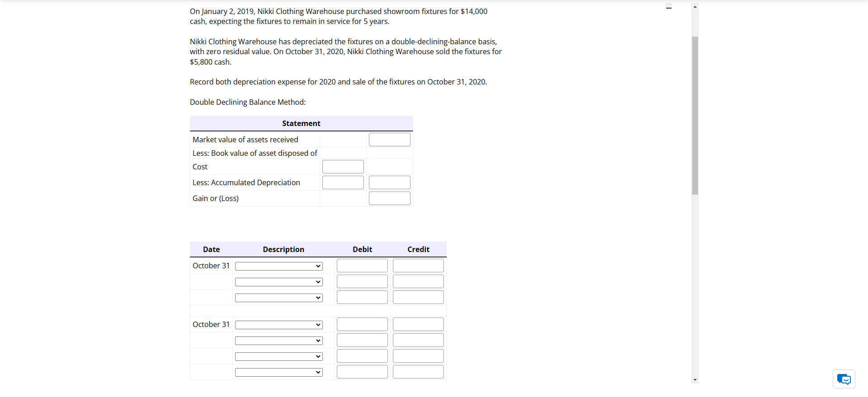The height and width of the screenshot is (397, 868).
Task: Click the Gain or (Loss) amount field
Action: click(x=390, y=198)
